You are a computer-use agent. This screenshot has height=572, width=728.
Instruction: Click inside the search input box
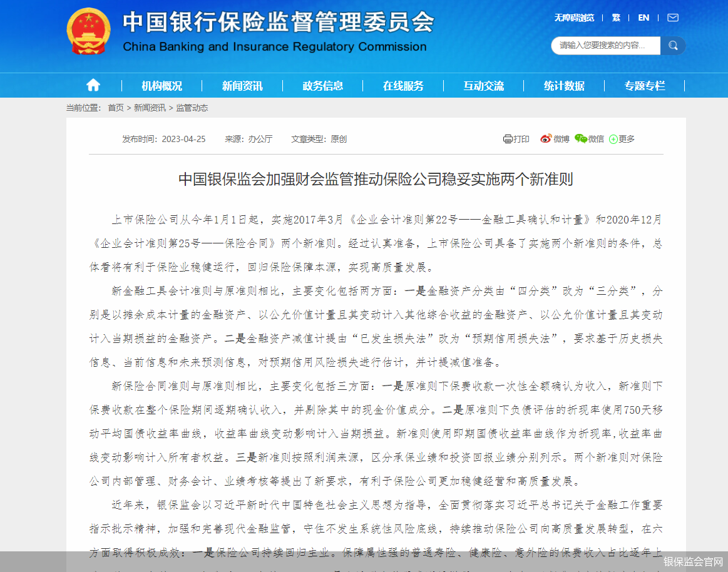pos(605,46)
